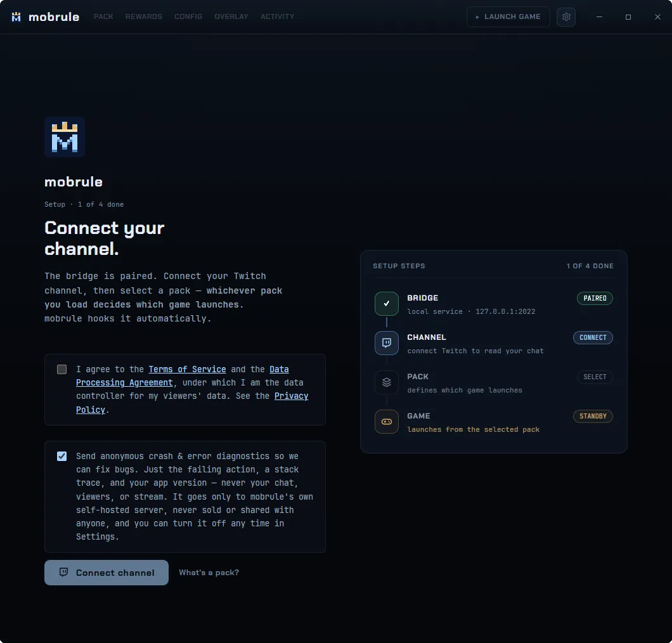Click the '1 OF 4 DONE' panel counter
This screenshot has height=643, width=672.
[590, 266]
